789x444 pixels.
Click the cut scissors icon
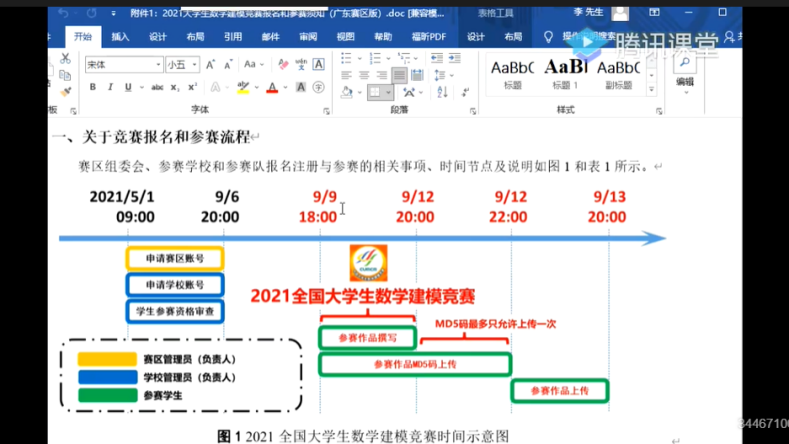tap(65, 59)
